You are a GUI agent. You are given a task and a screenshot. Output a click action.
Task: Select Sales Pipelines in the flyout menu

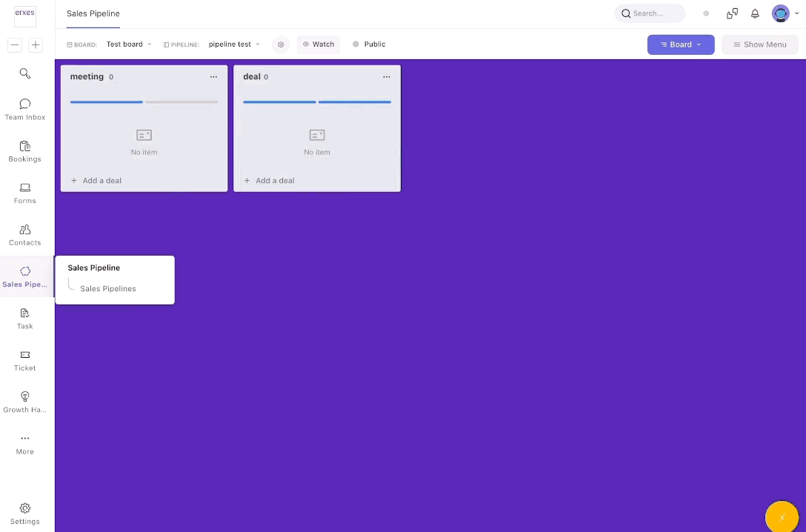click(108, 289)
